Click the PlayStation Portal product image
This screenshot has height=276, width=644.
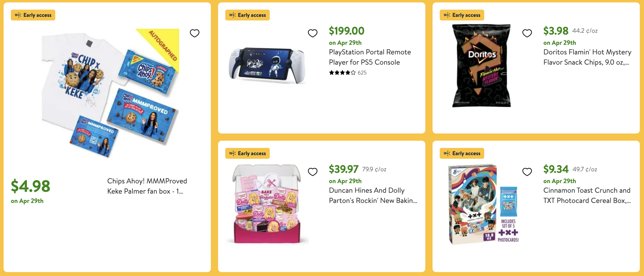[x=267, y=66]
